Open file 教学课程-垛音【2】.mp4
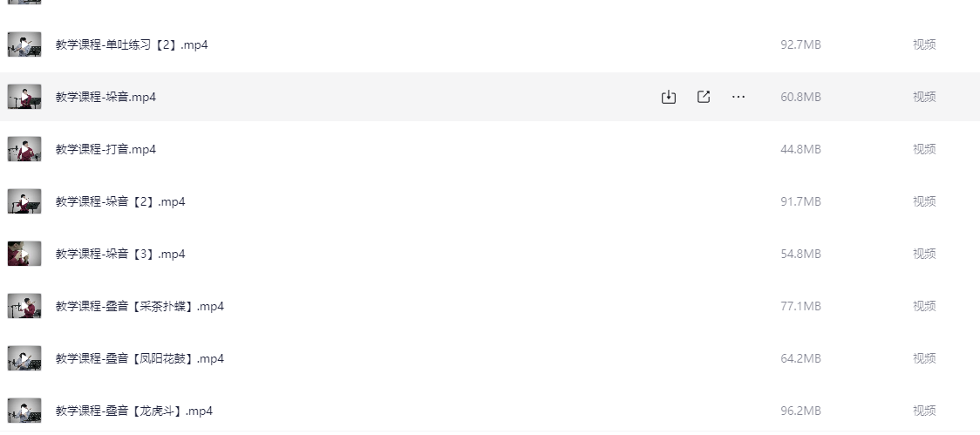The width and height of the screenshot is (980, 435). click(120, 202)
